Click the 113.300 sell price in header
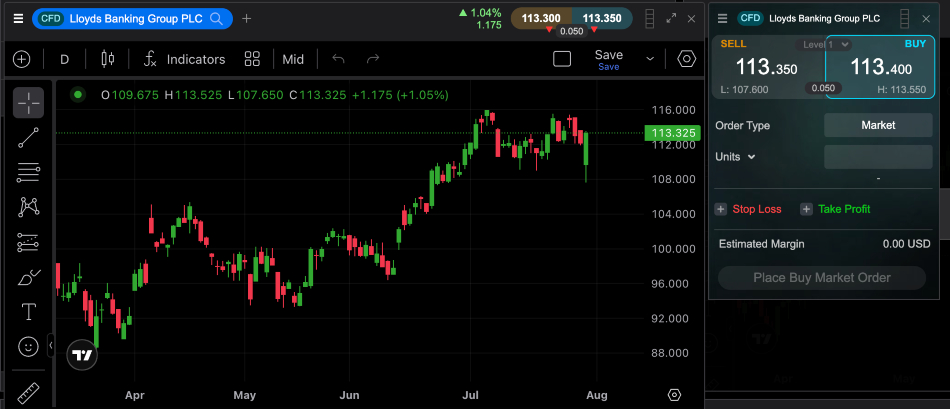Screen dimensions: 950x409 (x=540, y=18)
